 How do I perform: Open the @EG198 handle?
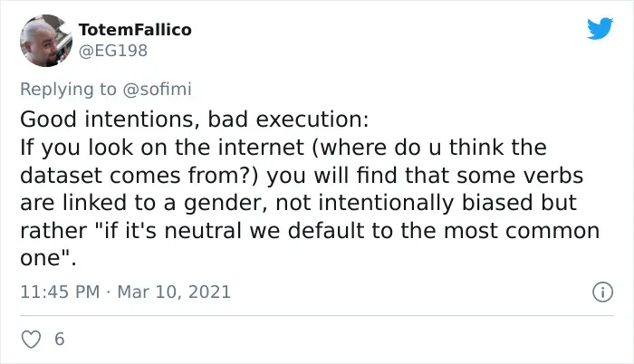[x=113, y=51]
